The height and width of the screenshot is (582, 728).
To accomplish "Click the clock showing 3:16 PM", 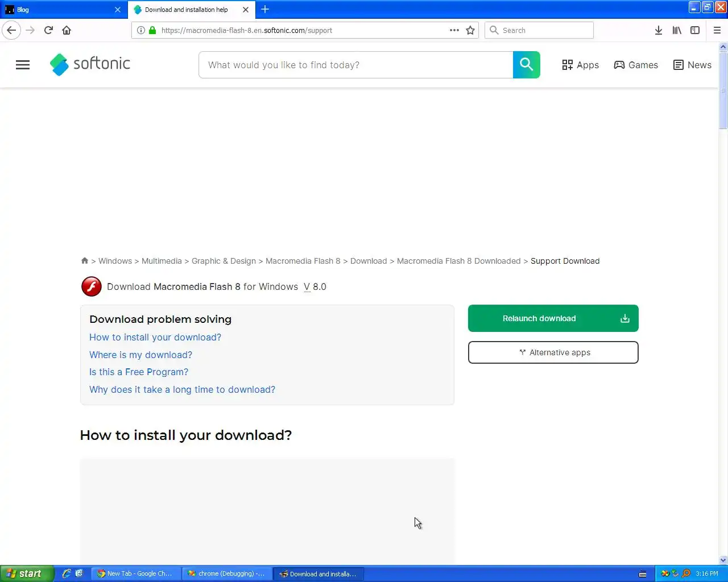I will [x=706, y=573].
